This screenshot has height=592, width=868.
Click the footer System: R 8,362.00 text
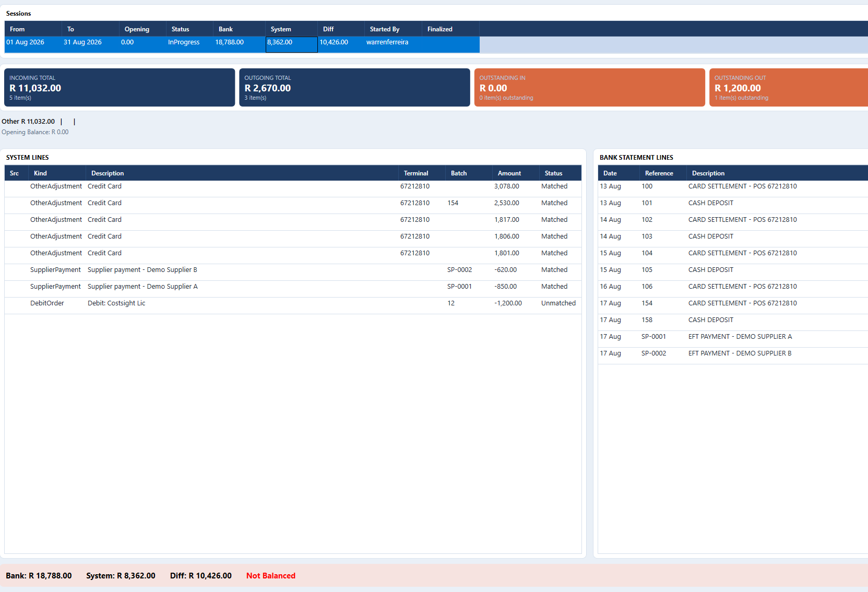[x=121, y=576]
